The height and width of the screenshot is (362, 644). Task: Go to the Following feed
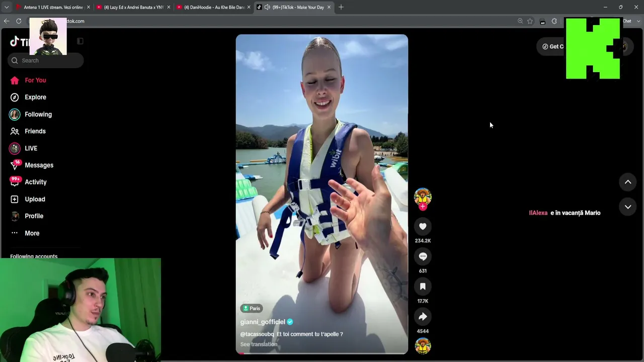pos(31,115)
